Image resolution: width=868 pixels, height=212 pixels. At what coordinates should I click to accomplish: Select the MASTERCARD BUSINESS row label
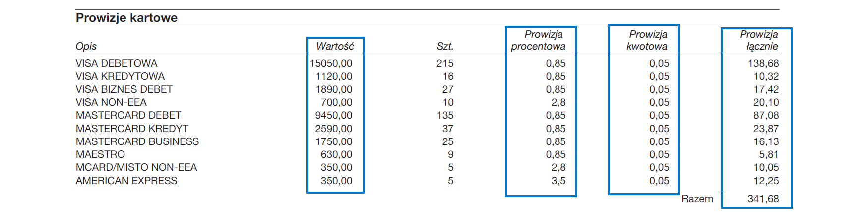tap(137, 141)
